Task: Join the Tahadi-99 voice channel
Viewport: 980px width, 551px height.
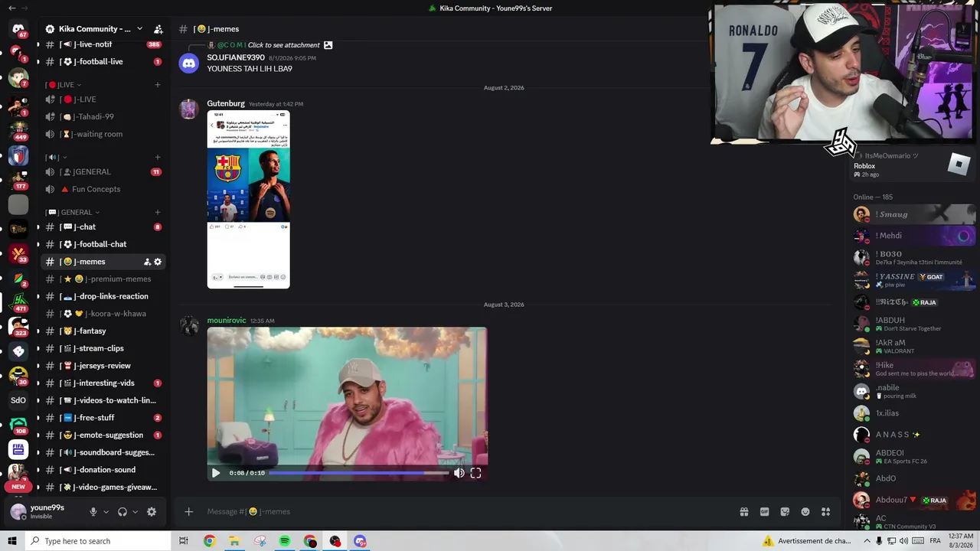Action: [x=103, y=117]
